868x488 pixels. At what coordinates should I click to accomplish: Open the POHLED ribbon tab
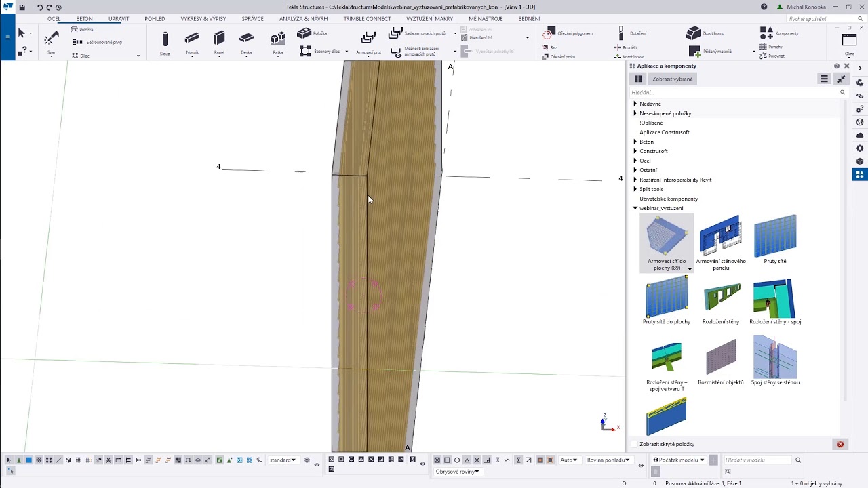pyautogui.click(x=155, y=19)
